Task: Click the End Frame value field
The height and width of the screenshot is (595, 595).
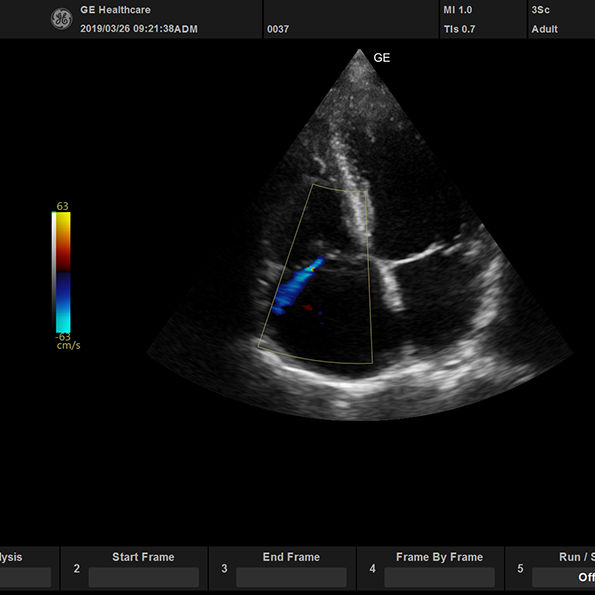Action: coord(291,577)
